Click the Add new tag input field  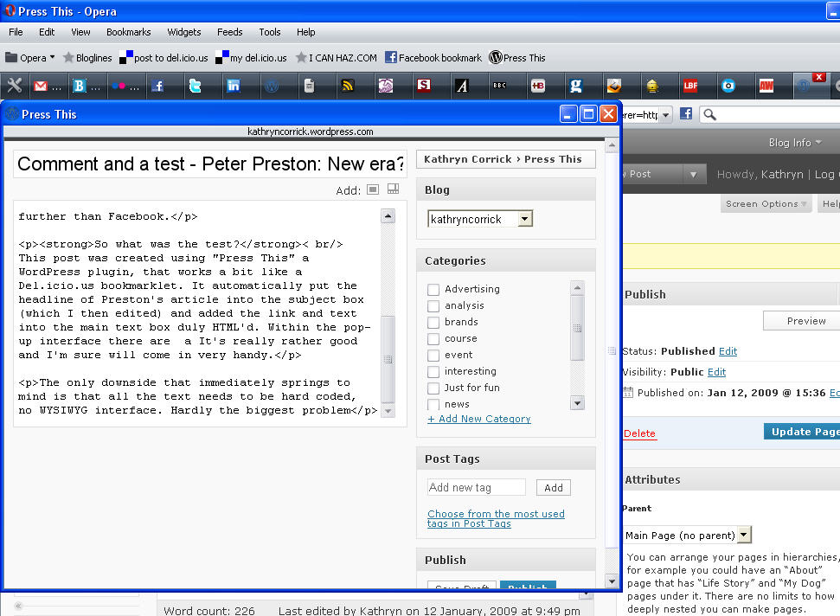[x=476, y=488]
